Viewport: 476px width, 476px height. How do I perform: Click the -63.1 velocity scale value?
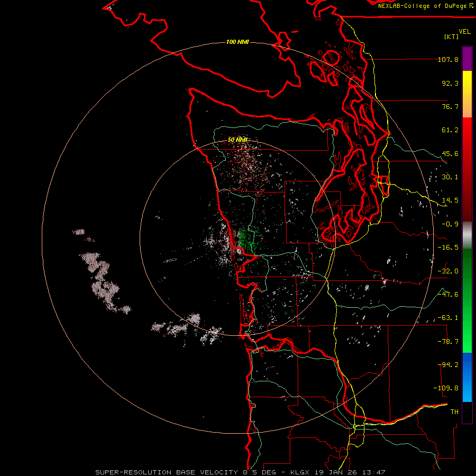448,318
